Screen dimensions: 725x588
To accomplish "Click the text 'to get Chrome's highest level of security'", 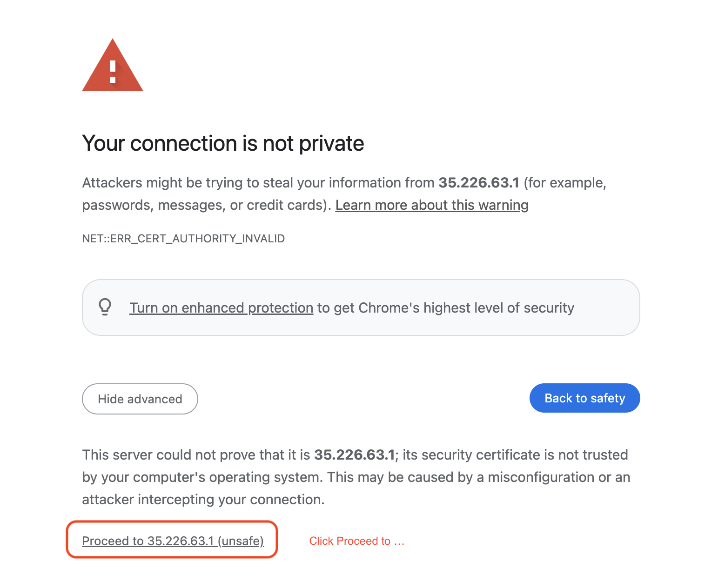I will tap(445, 308).
